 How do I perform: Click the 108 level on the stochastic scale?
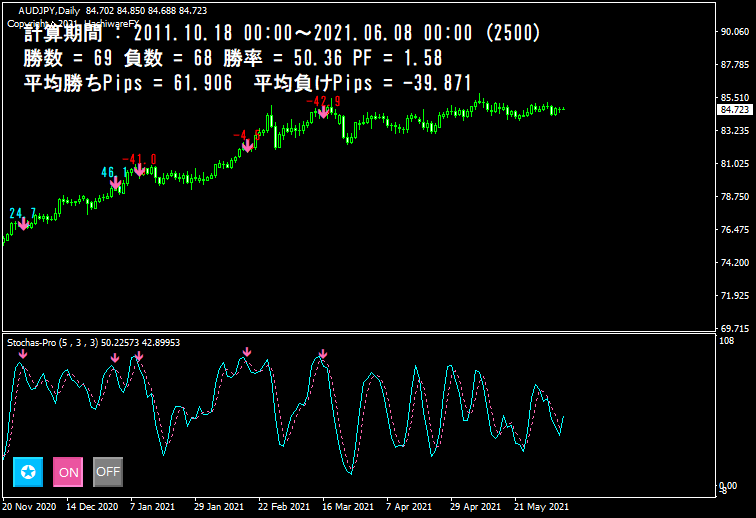point(728,341)
